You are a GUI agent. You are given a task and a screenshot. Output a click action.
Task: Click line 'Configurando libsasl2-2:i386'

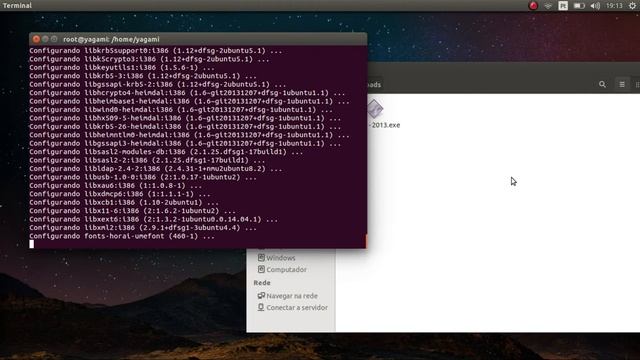[147, 160]
